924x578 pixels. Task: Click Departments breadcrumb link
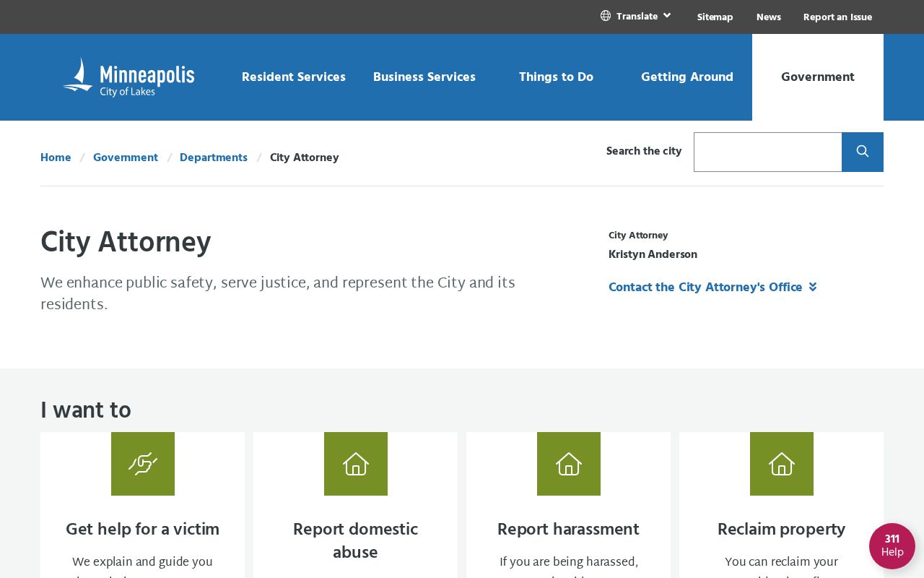214,158
